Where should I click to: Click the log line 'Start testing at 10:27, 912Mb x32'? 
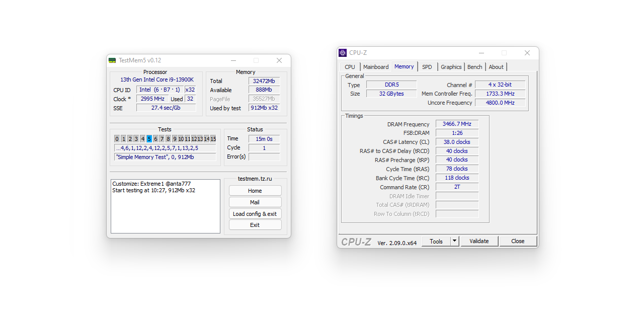[154, 191]
